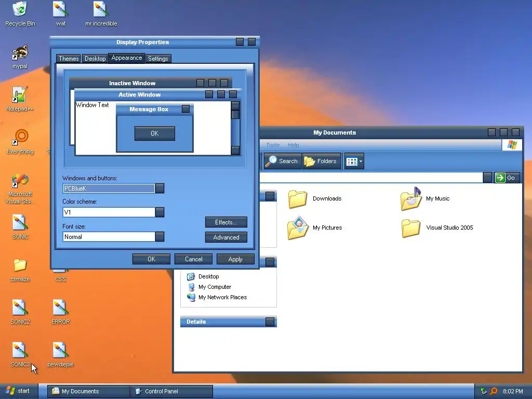Open the My Pictures folder
This screenshot has width=532, height=399.
(314, 228)
